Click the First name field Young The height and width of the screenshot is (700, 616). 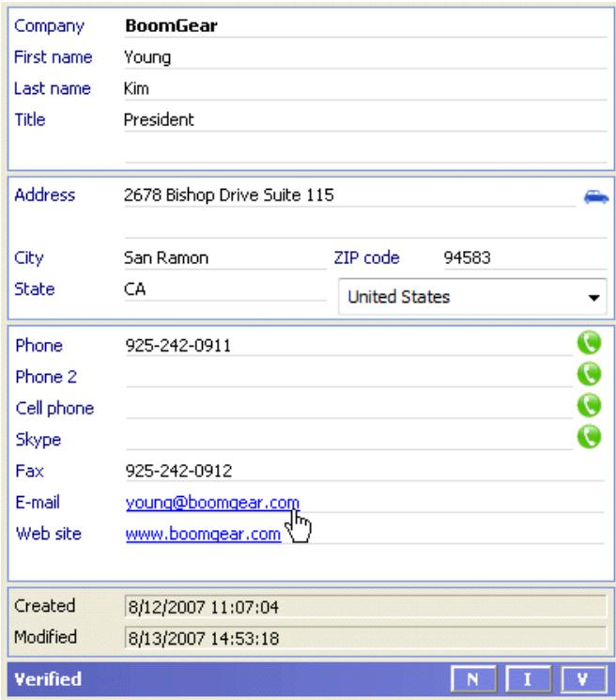366,57
